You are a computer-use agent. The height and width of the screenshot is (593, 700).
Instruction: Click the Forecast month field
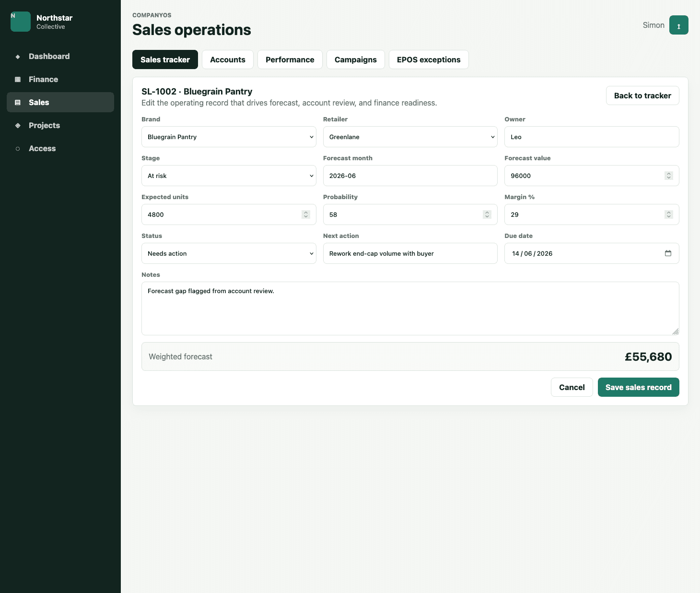pos(410,176)
